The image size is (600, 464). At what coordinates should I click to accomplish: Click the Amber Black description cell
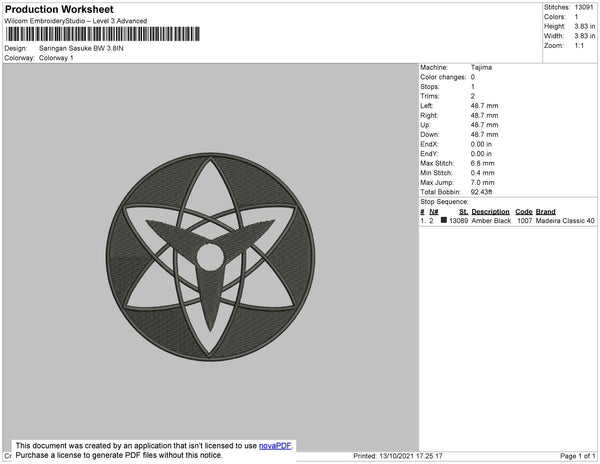[491, 221]
